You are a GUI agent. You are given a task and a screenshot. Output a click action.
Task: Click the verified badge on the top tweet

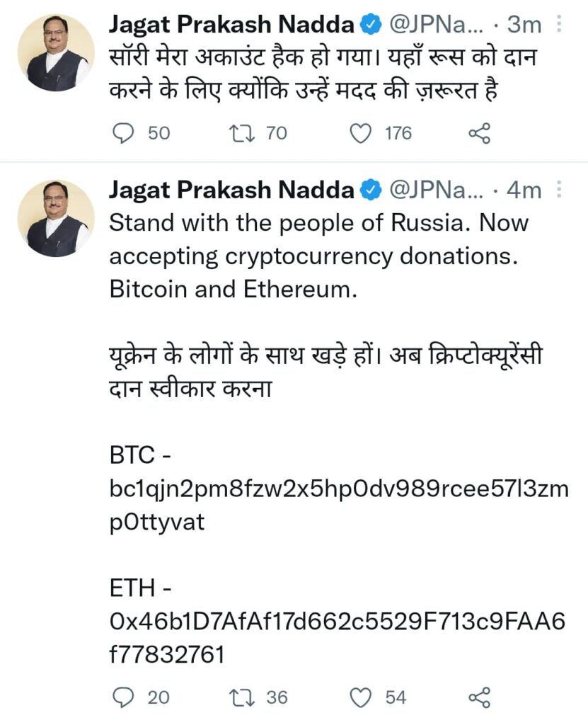(x=370, y=25)
